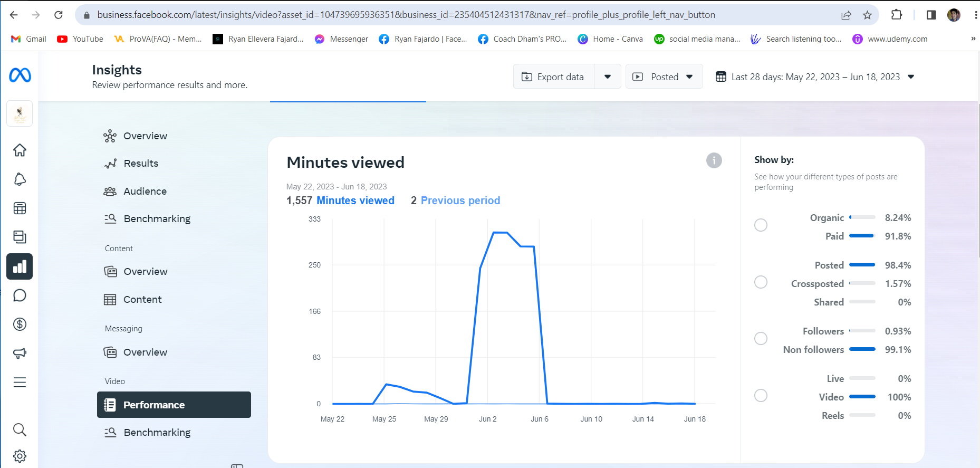Open the Last 28 days date range picker

(x=814, y=77)
